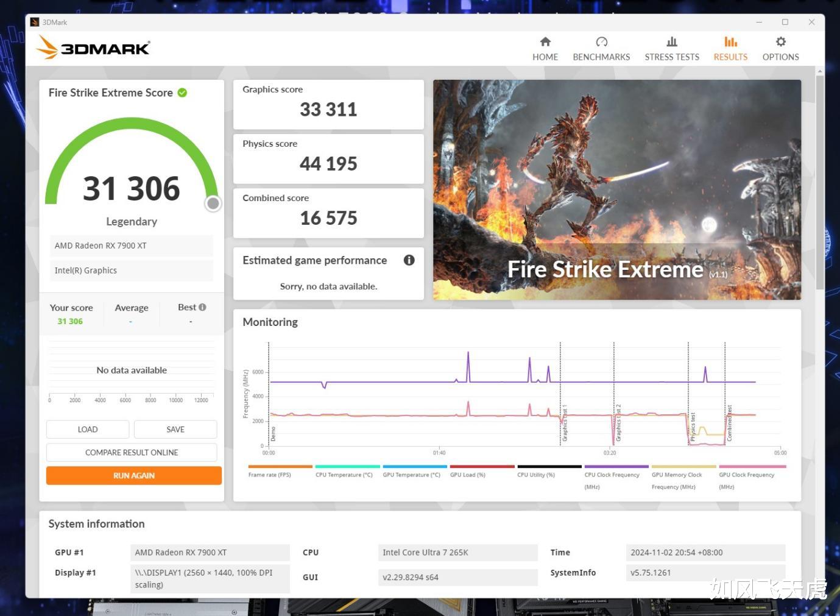Click the Graphics test 1 timeline marker
Screen dimensions: 840x616
pos(565,423)
